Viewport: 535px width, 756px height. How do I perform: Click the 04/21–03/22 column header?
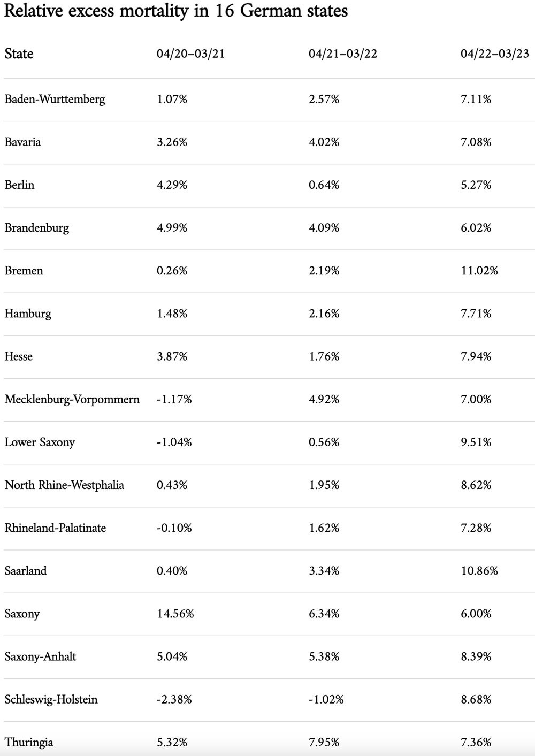[343, 54]
